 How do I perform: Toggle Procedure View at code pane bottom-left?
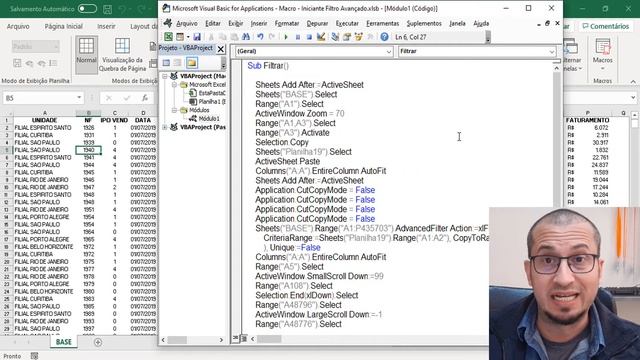(236, 338)
